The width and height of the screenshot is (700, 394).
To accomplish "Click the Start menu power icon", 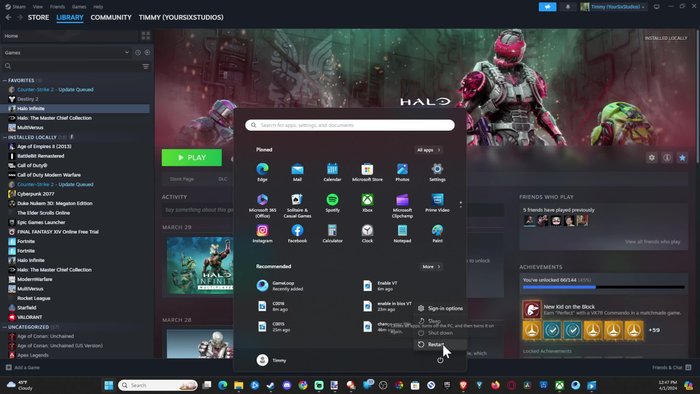I will point(440,360).
